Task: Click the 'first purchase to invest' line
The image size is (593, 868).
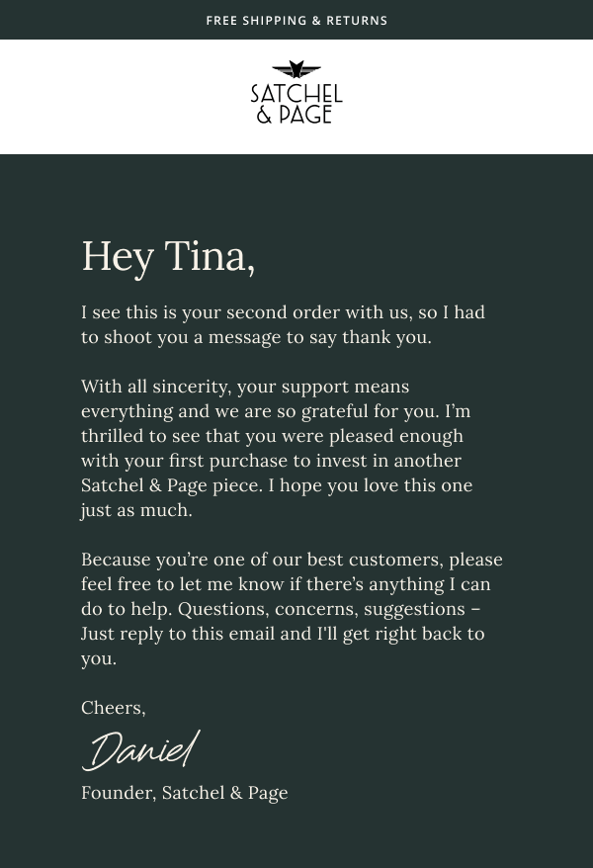Action: click(271, 461)
